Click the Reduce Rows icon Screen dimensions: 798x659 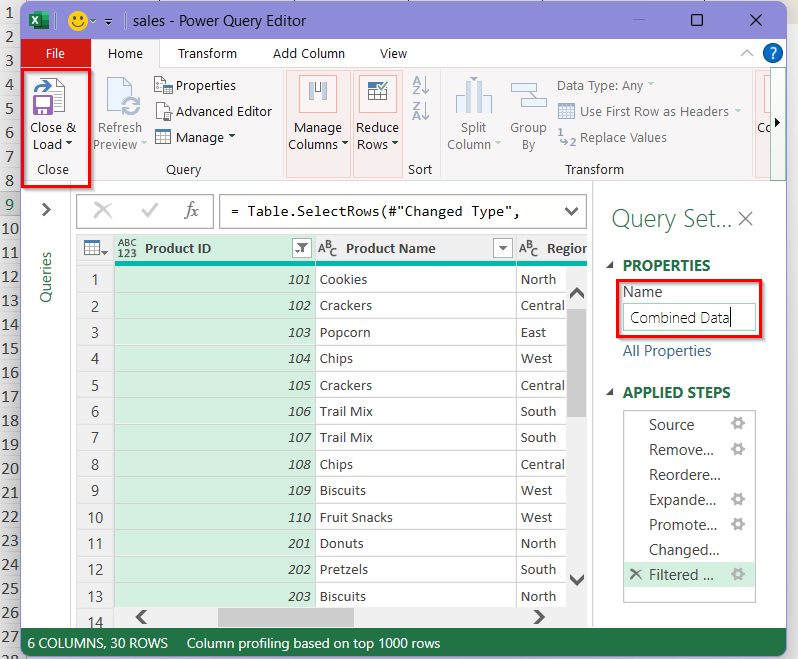tap(378, 94)
